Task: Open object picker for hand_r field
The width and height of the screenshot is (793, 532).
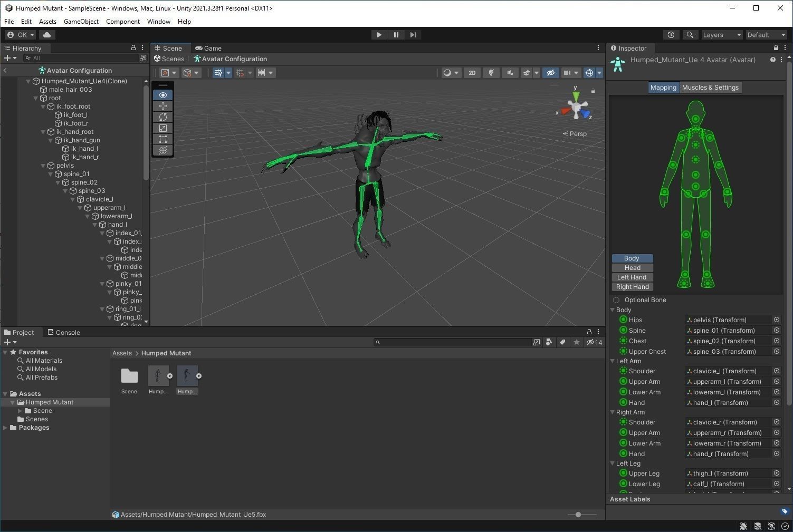Action: 777,454
